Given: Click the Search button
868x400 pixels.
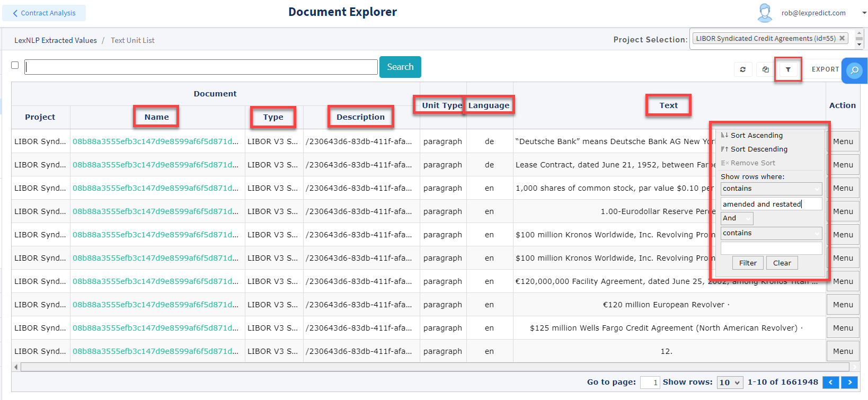Looking at the screenshot, I should [x=400, y=67].
